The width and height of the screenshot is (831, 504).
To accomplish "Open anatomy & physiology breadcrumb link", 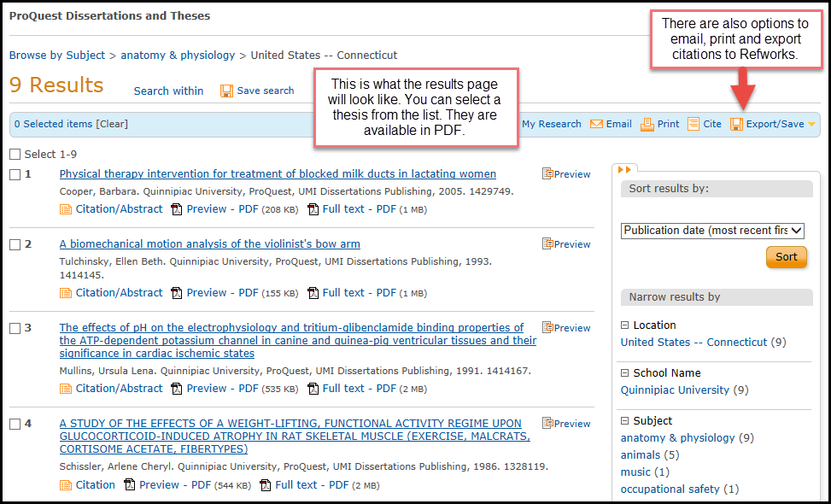I will pos(178,56).
